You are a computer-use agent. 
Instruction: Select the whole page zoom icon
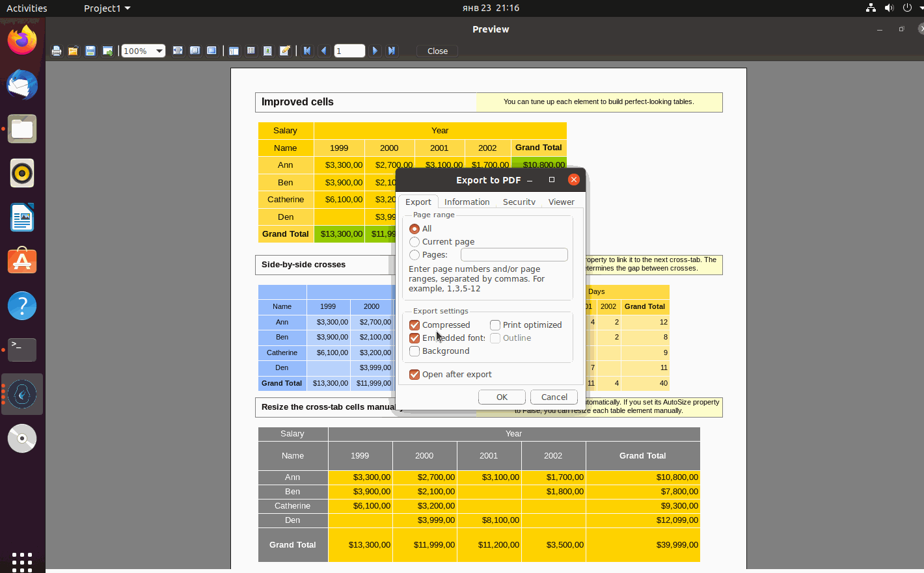[x=195, y=51]
